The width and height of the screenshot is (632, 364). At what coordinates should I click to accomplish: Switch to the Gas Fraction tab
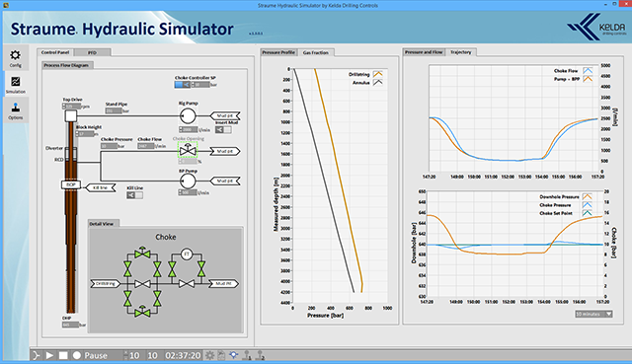click(x=316, y=52)
